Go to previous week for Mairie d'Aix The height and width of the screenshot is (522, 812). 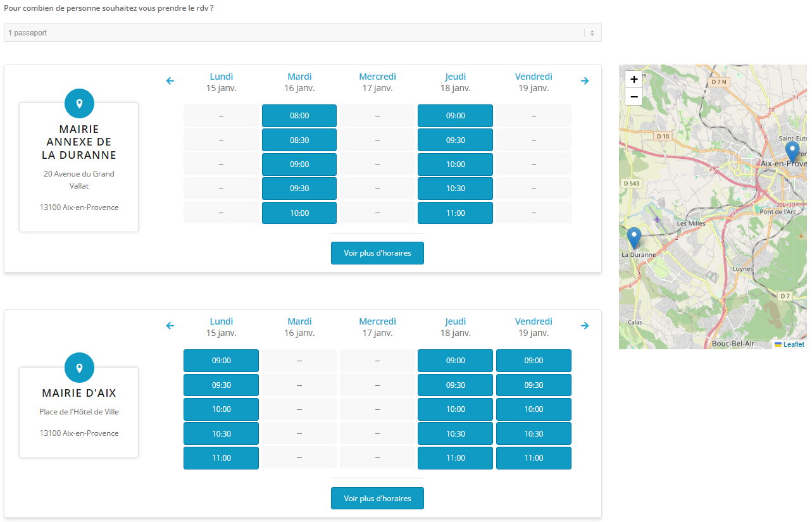170,326
